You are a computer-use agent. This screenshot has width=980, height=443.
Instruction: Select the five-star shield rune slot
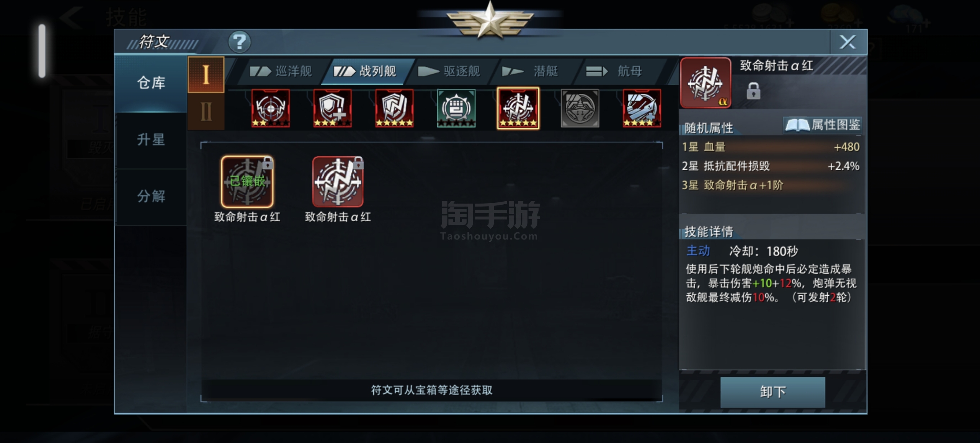click(394, 108)
